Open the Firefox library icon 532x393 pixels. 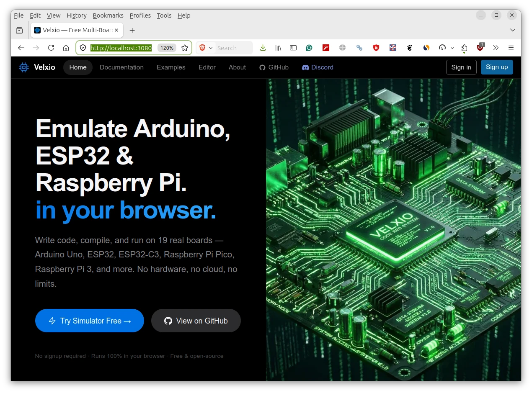click(278, 48)
